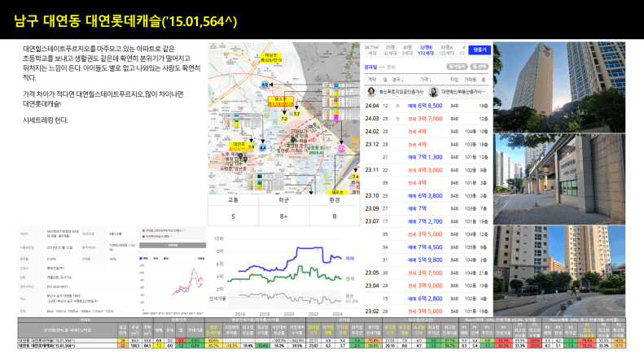Click the gray 등기일자 pill button
The height and width of the screenshot is (362, 644).
click(457, 67)
